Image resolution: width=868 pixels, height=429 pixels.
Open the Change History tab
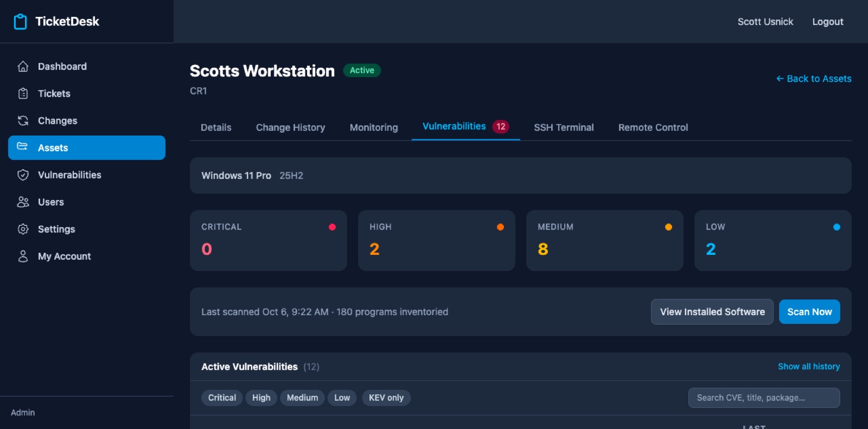click(290, 127)
